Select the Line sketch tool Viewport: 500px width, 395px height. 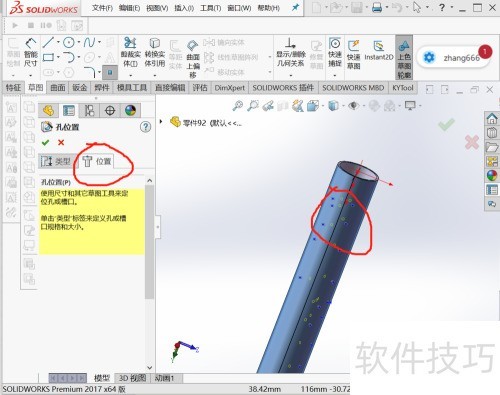[x=48, y=43]
